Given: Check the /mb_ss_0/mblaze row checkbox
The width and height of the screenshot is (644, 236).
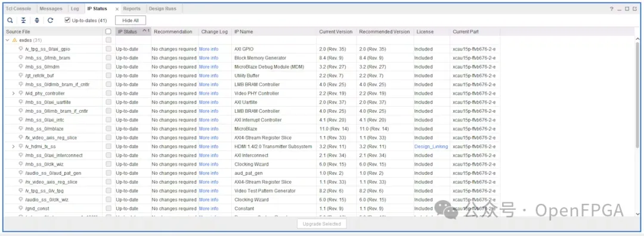Looking at the screenshot, I should [x=109, y=129].
